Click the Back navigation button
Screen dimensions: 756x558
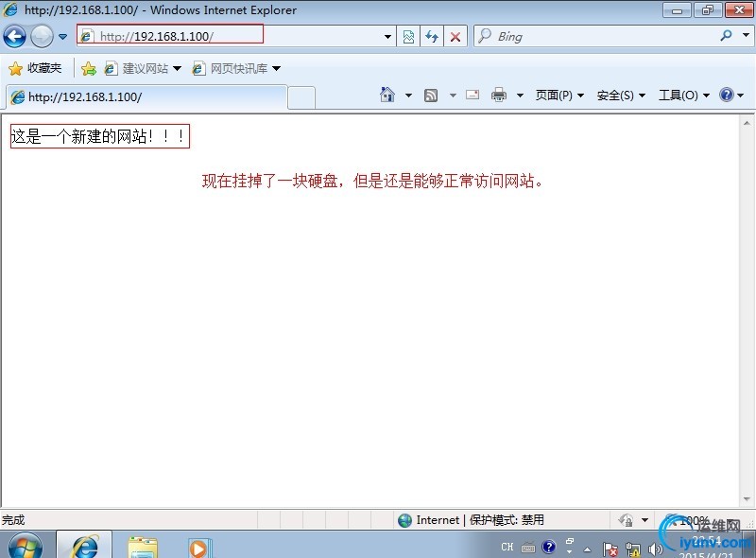click(14, 36)
